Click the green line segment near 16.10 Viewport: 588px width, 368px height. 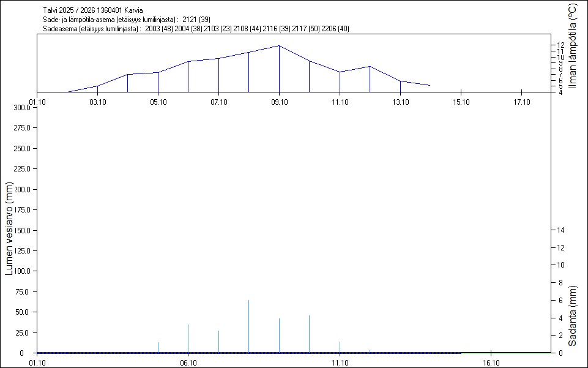[x=505, y=353]
